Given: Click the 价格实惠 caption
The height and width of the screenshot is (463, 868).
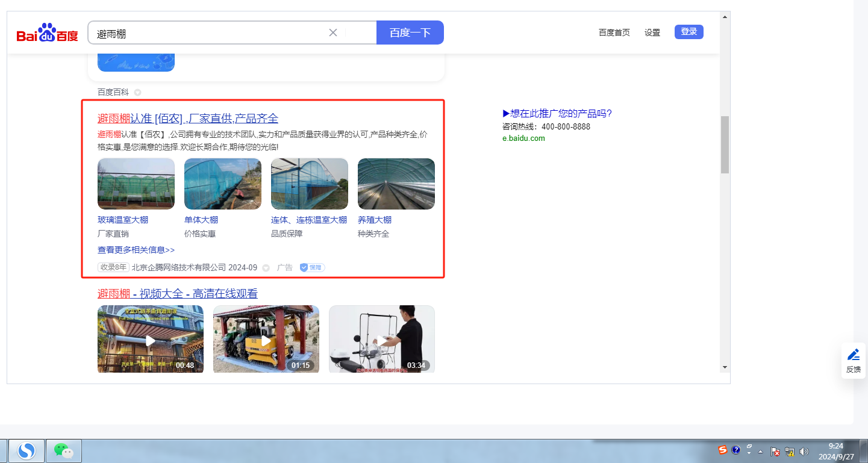Looking at the screenshot, I should click(200, 234).
